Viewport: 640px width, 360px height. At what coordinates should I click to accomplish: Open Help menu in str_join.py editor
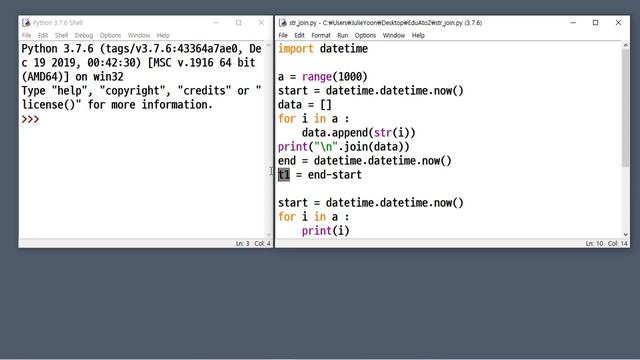pos(418,36)
